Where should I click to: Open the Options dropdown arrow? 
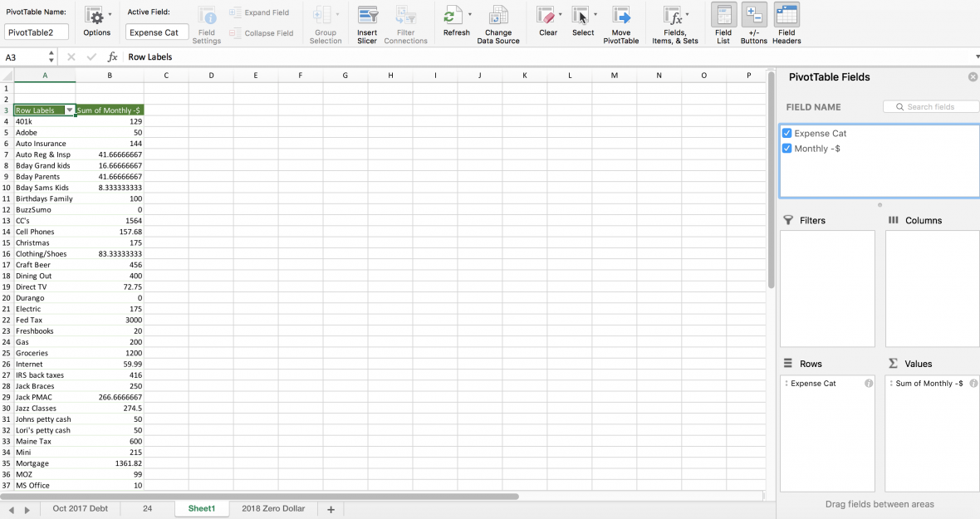[110, 14]
